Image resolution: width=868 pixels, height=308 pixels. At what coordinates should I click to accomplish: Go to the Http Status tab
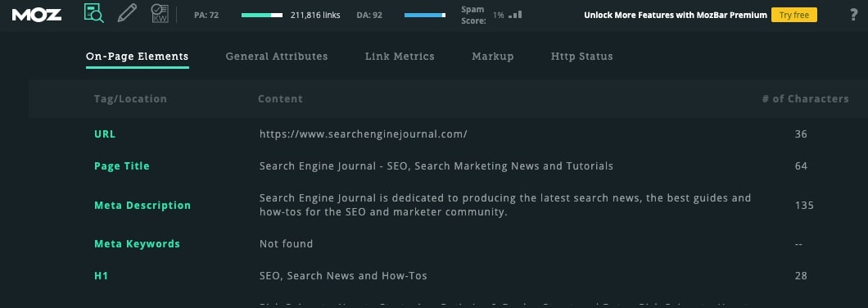coord(581,57)
